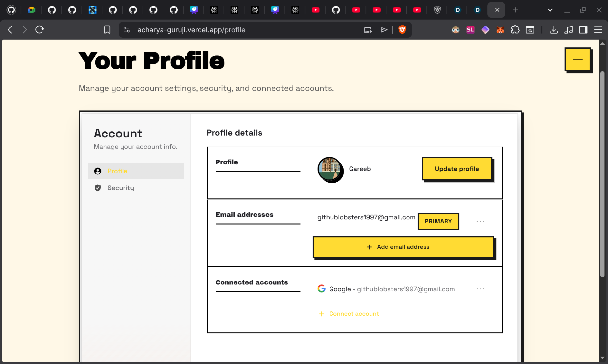Click the site settings icon in address bar

[127, 30]
